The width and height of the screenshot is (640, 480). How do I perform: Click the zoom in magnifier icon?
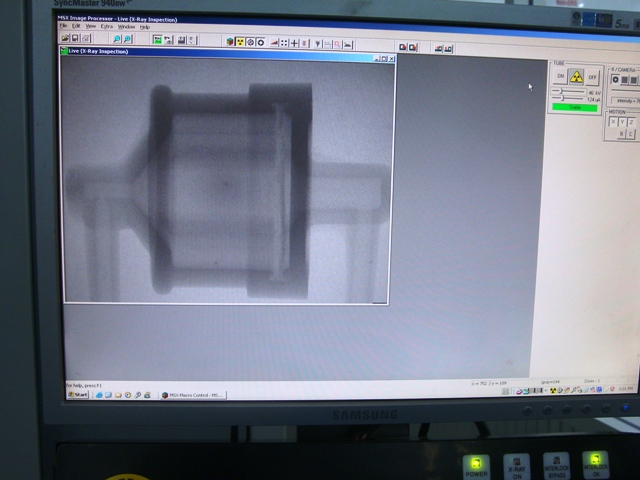[x=116, y=40]
